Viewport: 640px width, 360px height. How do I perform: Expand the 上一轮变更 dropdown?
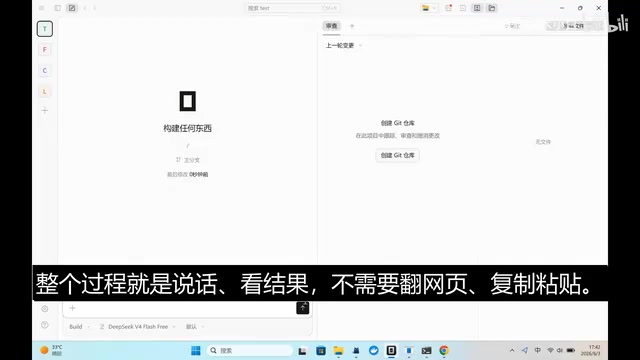point(344,45)
